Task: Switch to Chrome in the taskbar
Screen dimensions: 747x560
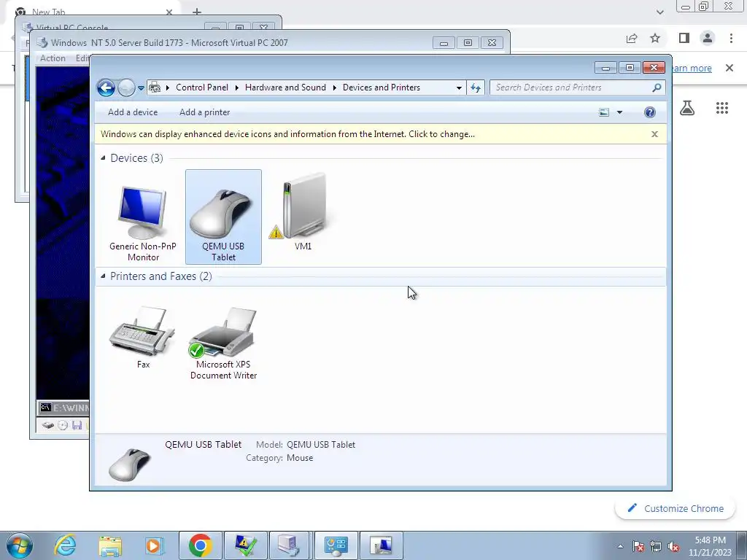Action: click(x=200, y=545)
